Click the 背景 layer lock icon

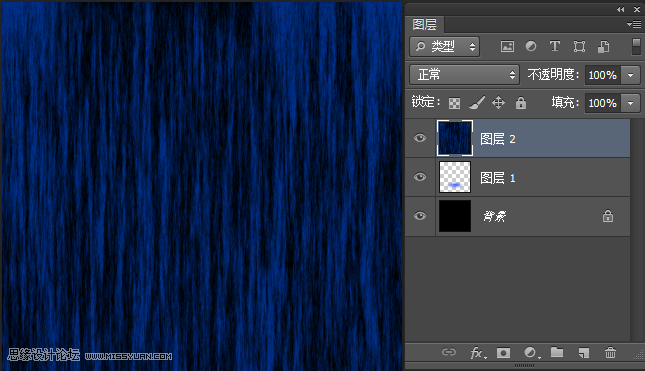[608, 216]
